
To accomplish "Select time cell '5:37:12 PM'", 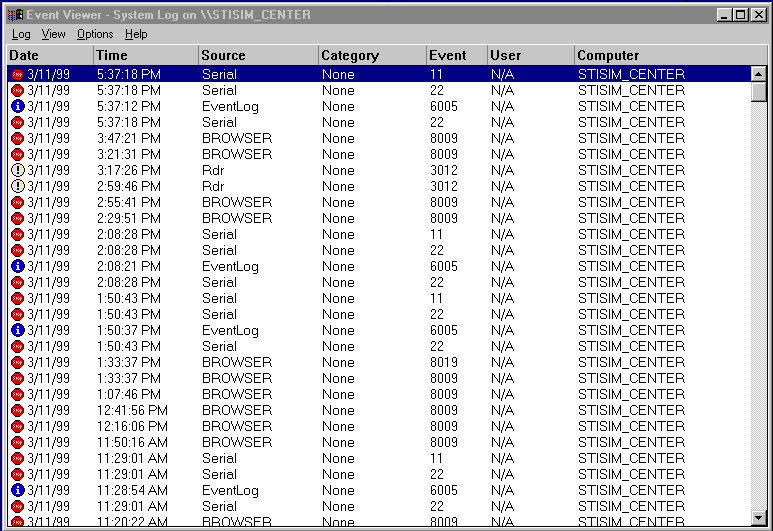I will [129, 106].
